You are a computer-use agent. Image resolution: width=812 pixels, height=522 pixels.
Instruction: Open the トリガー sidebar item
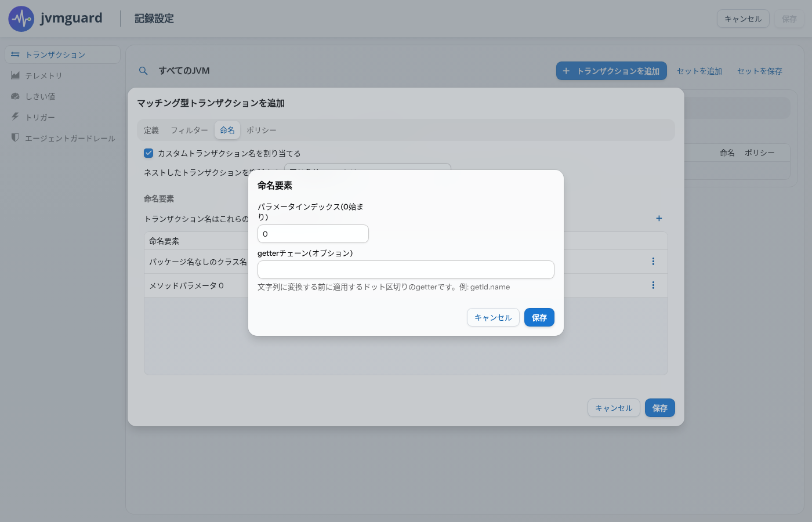(63, 117)
